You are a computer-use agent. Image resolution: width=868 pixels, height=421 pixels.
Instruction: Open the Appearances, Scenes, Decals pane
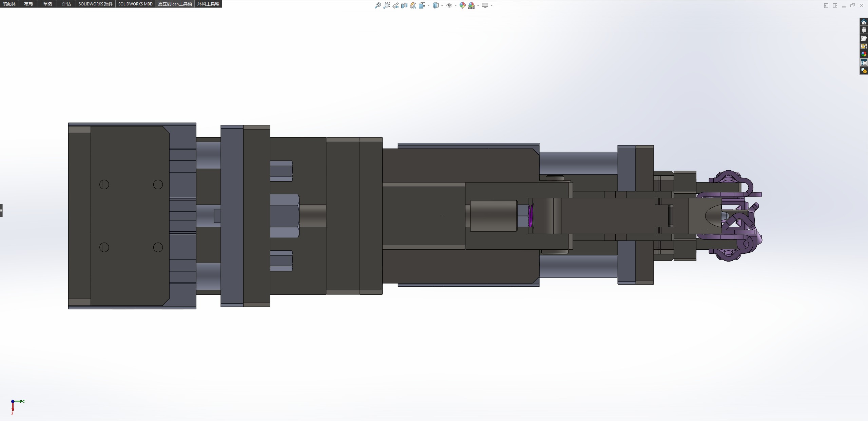[864, 54]
